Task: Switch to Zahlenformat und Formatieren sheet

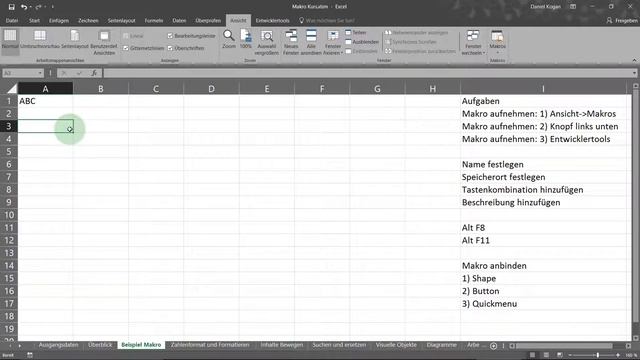Action: [210, 345]
